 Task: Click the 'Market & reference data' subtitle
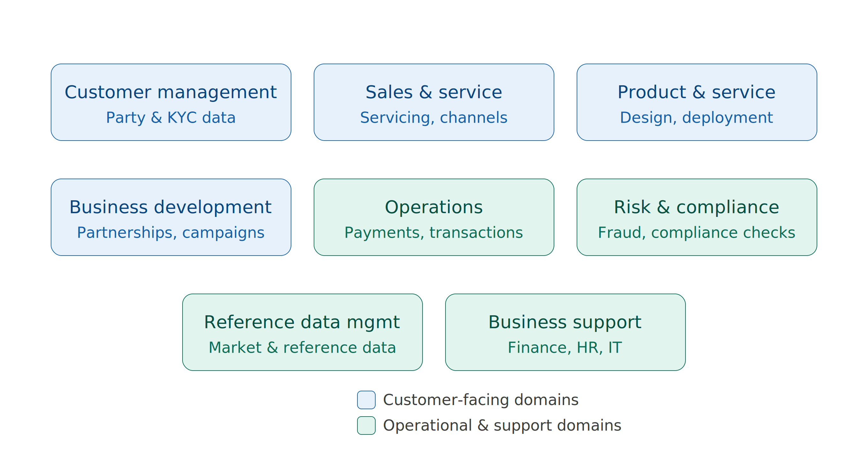[x=302, y=348]
